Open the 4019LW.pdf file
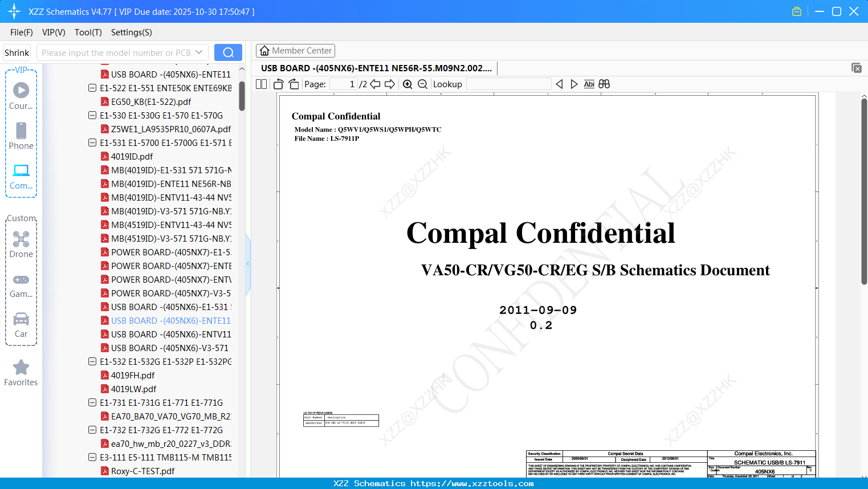The height and width of the screenshot is (489, 868). 134,389
